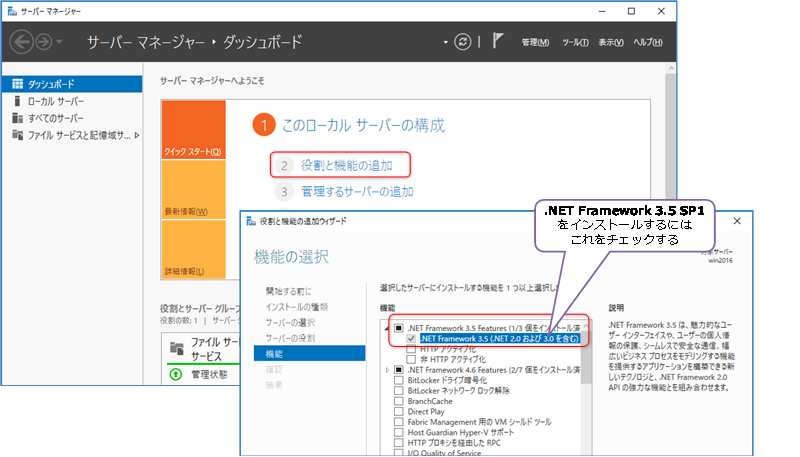Select the インストールの種類 wizard step

296,307
